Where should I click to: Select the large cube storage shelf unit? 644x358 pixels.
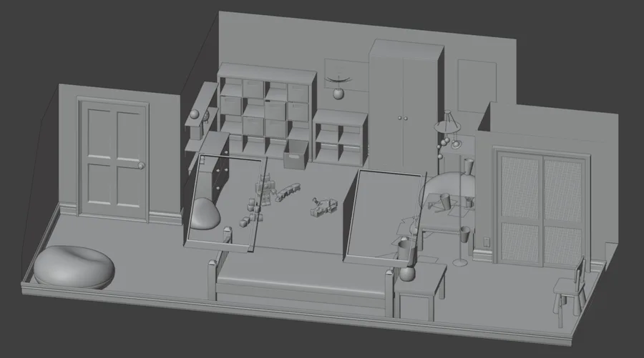[266, 111]
